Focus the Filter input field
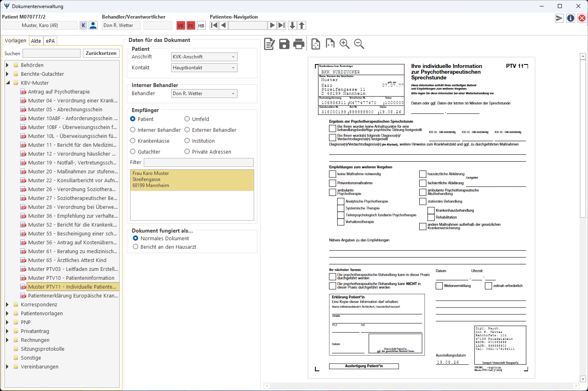This screenshot has width=588, height=391. pos(199,162)
